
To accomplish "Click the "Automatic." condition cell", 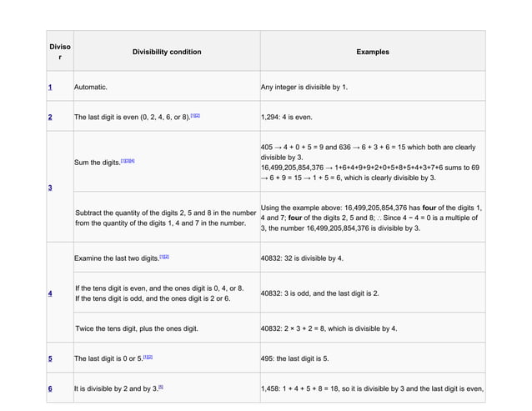I will tap(90, 87).
